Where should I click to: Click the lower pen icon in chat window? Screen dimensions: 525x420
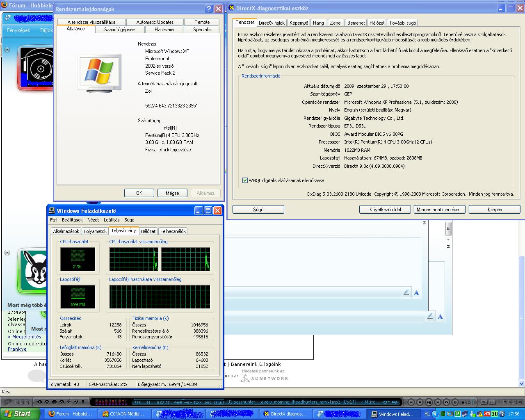click(x=430, y=316)
